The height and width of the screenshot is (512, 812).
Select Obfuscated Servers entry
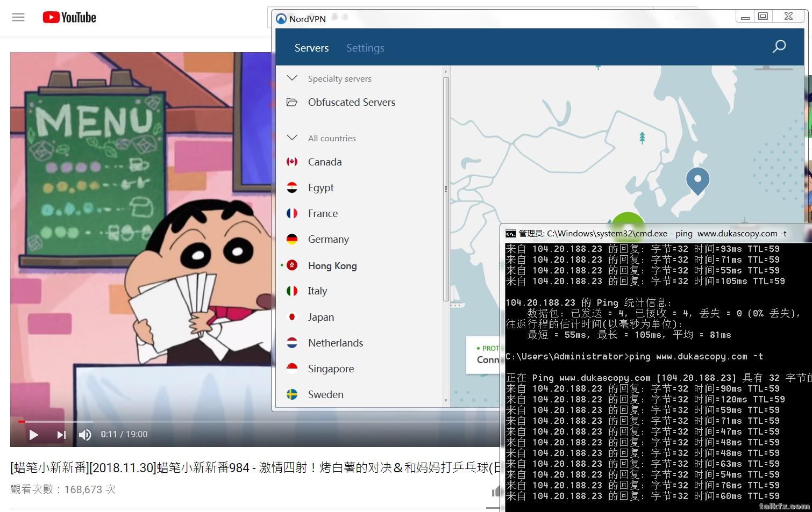click(352, 102)
